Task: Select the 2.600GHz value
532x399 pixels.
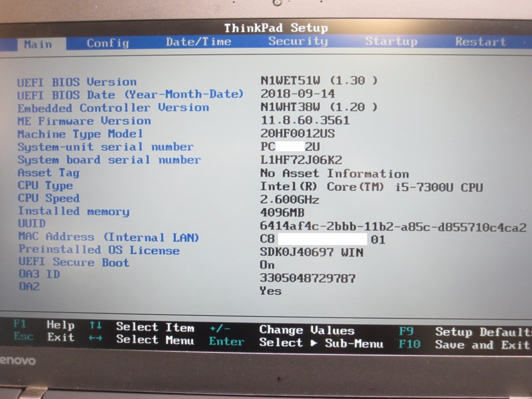Action: point(290,199)
